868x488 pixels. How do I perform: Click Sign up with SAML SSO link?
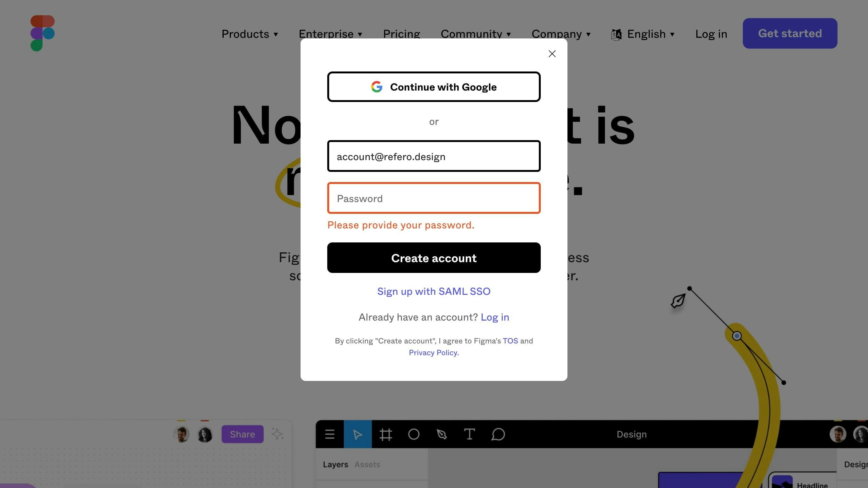click(x=433, y=291)
